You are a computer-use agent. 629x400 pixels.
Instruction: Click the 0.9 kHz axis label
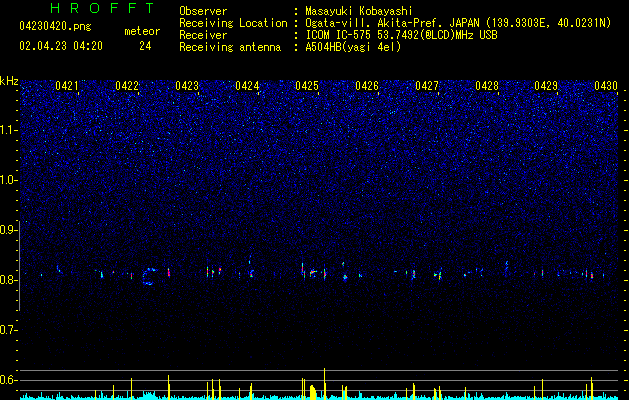[x=9, y=230]
